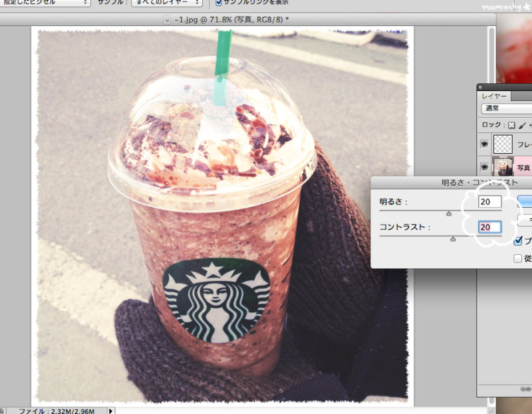Click the 明るさ slider handle
Viewport: 532px width, 414px height.
click(449, 214)
